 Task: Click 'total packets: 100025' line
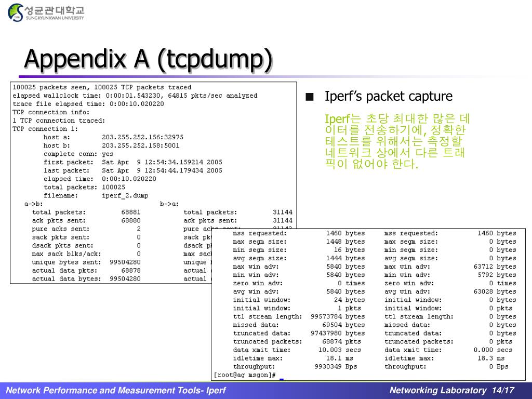84,187
